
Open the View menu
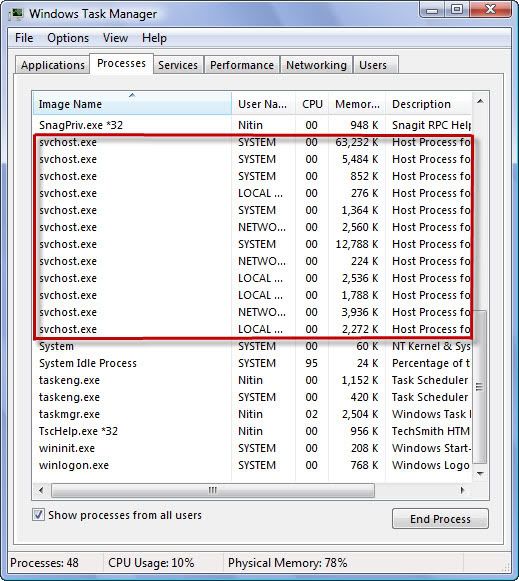[x=116, y=38]
